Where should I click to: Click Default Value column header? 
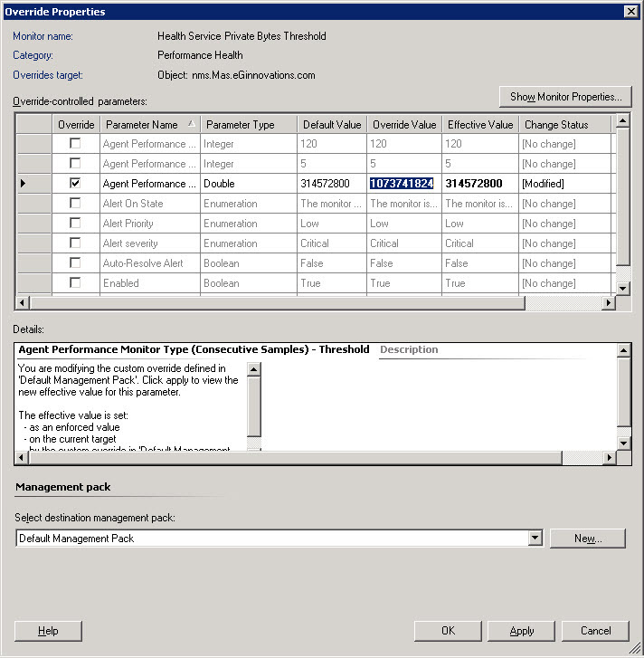tap(332, 125)
